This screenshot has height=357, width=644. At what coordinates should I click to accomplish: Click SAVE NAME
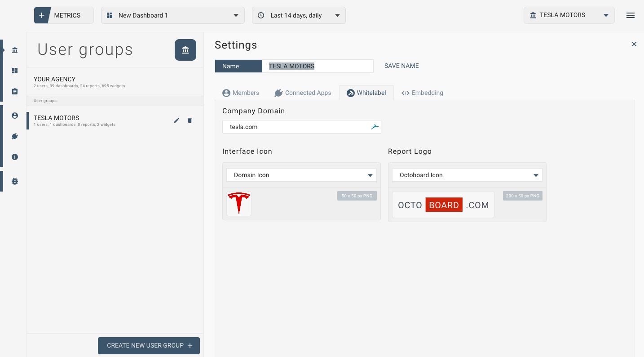pyautogui.click(x=401, y=66)
